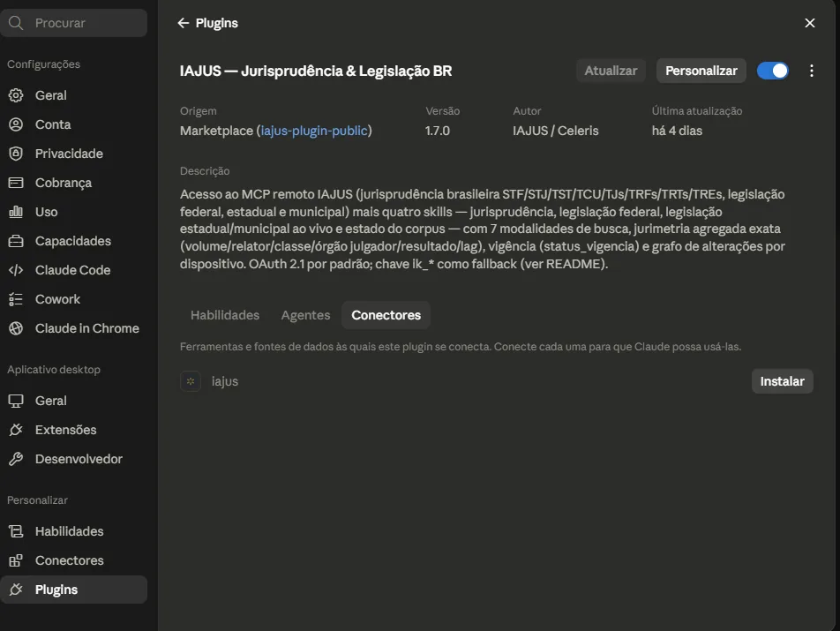Open the Claude in Chrome icon

pyautogui.click(x=16, y=328)
